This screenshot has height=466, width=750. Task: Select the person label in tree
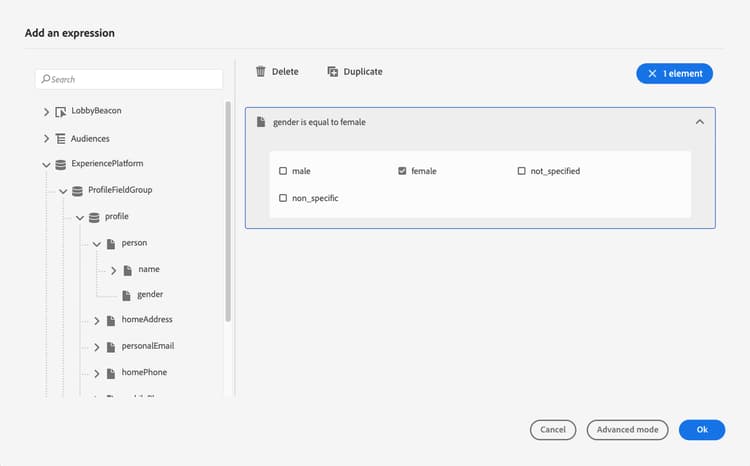click(x=134, y=243)
